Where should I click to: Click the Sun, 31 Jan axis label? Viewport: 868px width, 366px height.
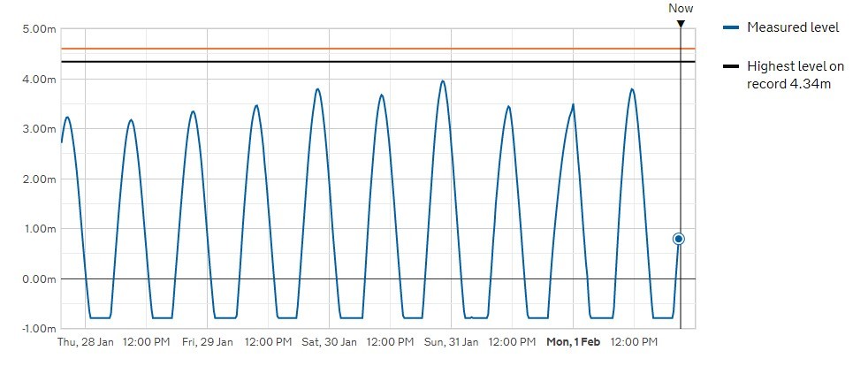[x=451, y=341]
